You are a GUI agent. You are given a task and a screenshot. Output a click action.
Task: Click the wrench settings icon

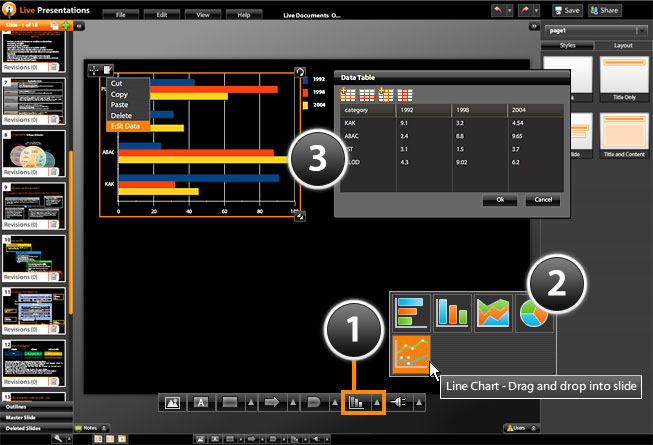tap(58, 438)
